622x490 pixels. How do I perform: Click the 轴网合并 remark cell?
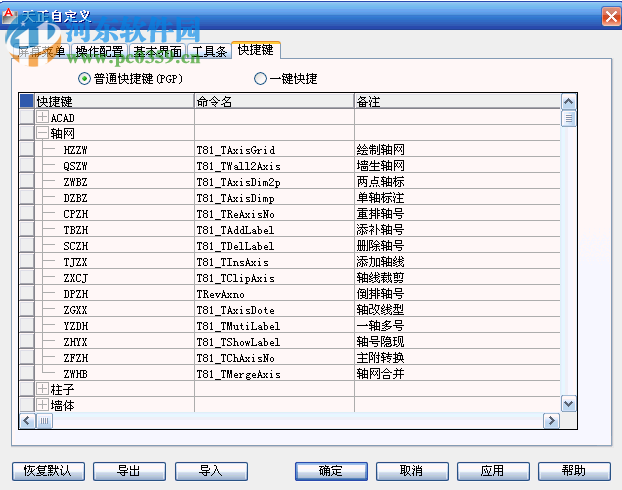point(457,374)
